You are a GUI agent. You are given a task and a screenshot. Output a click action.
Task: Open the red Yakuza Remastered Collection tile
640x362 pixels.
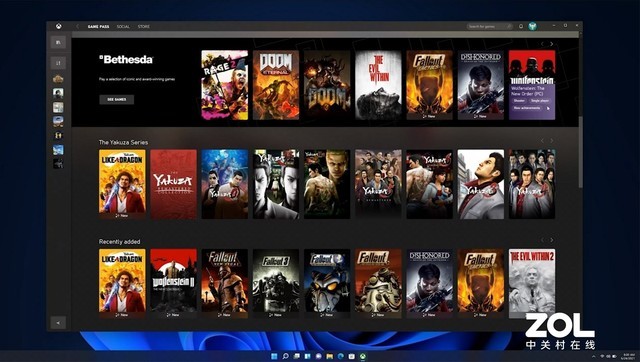pyautogui.click(x=173, y=184)
